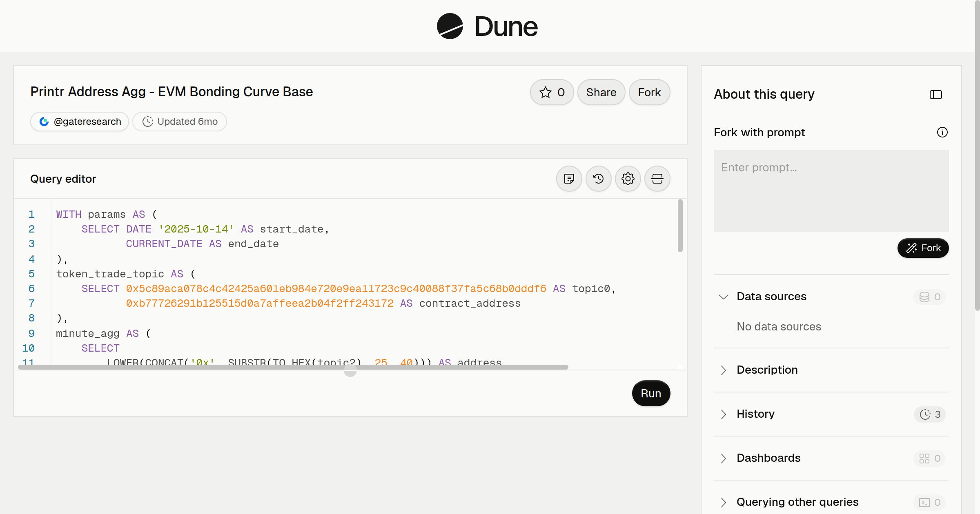Click the topic0 hash value on line 6
This screenshot has width=980, height=514.
point(336,289)
